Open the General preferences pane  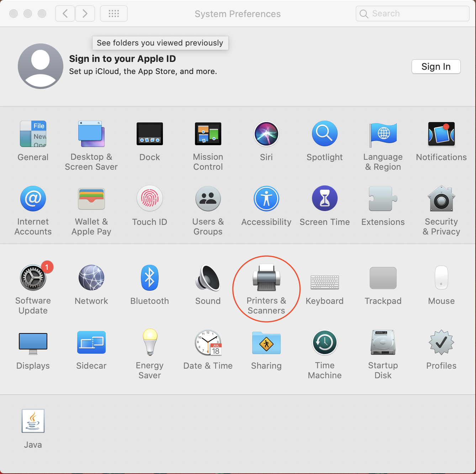click(x=33, y=134)
